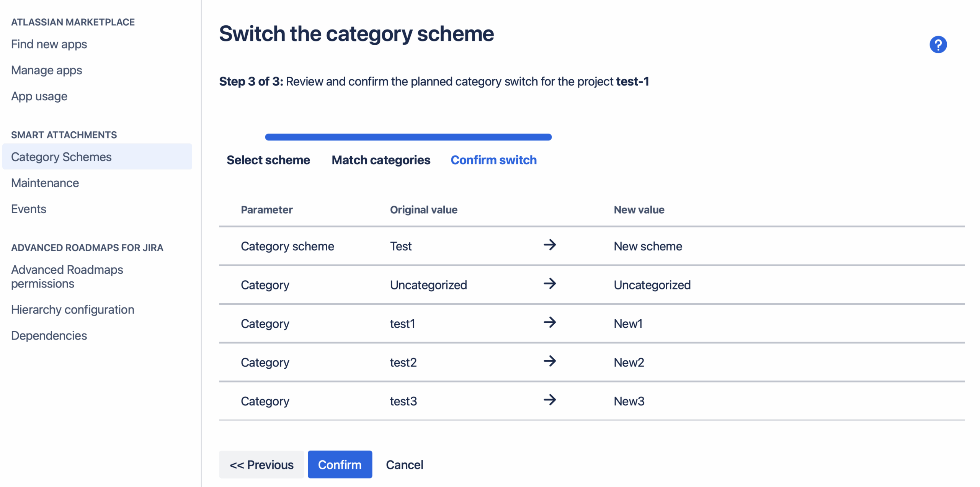980x487 pixels.
Task: Click the New scheme value cell
Action: coord(648,246)
